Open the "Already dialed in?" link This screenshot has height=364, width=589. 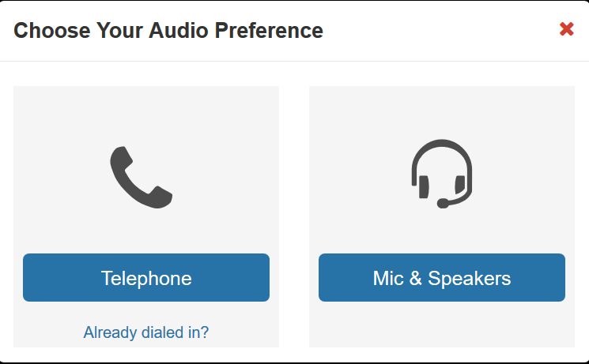[146, 332]
